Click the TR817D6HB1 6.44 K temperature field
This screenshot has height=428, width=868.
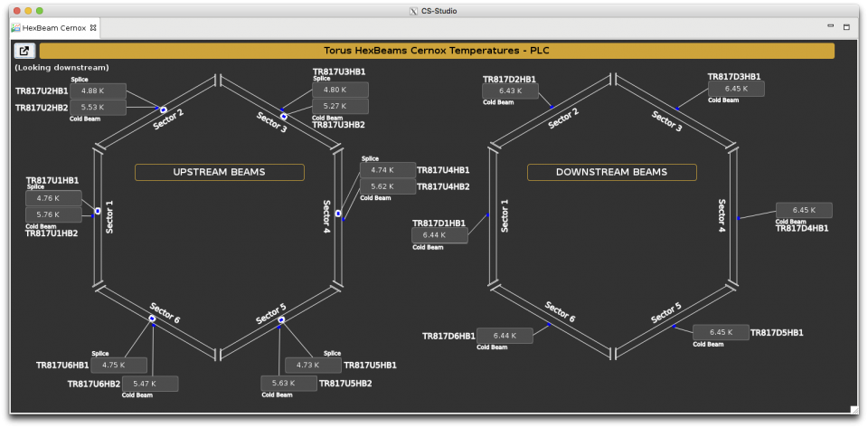[505, 336]
